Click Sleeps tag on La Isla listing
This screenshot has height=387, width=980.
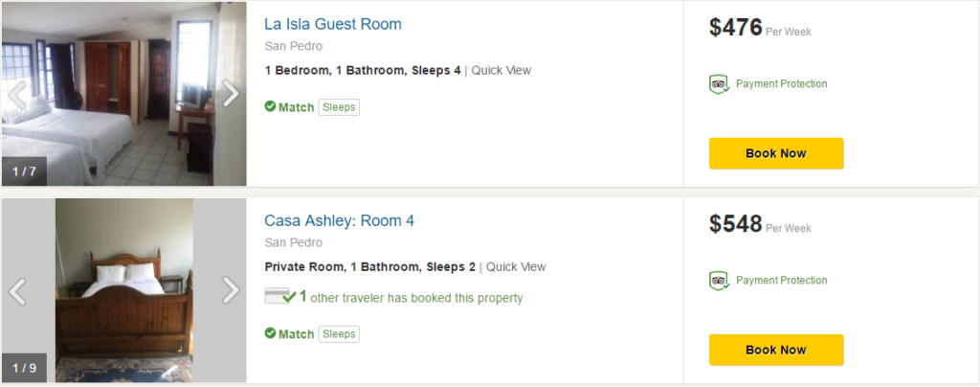339,107
